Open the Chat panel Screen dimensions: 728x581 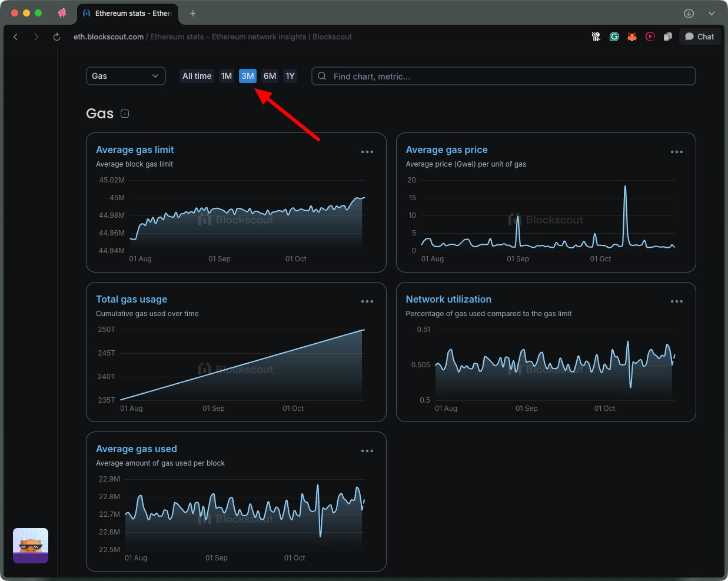[x=699, y=36]
